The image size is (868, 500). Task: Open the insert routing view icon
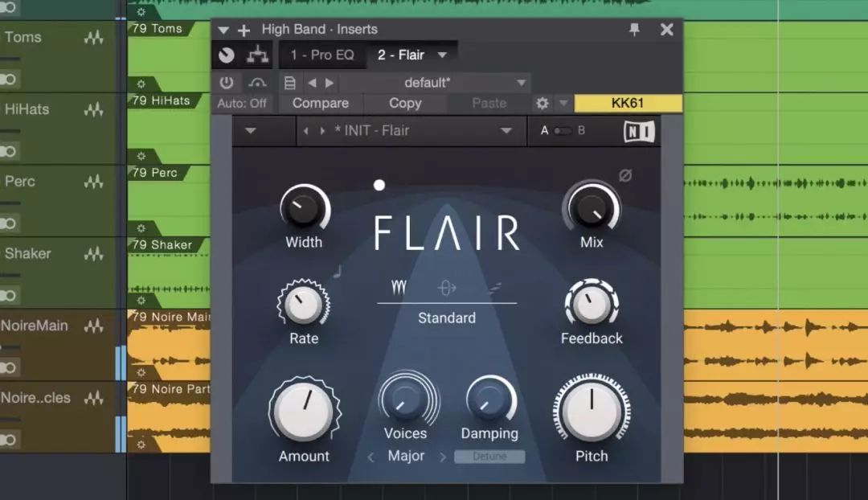tap(257, 55)
